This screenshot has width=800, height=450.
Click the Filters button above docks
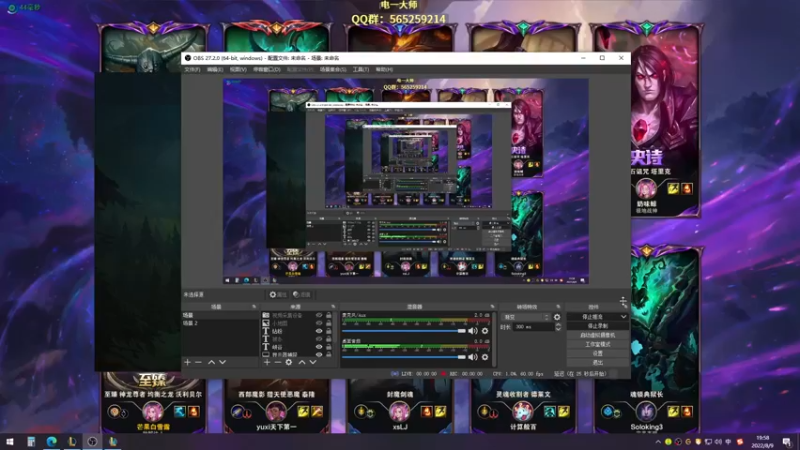click(x=302, y=294)
